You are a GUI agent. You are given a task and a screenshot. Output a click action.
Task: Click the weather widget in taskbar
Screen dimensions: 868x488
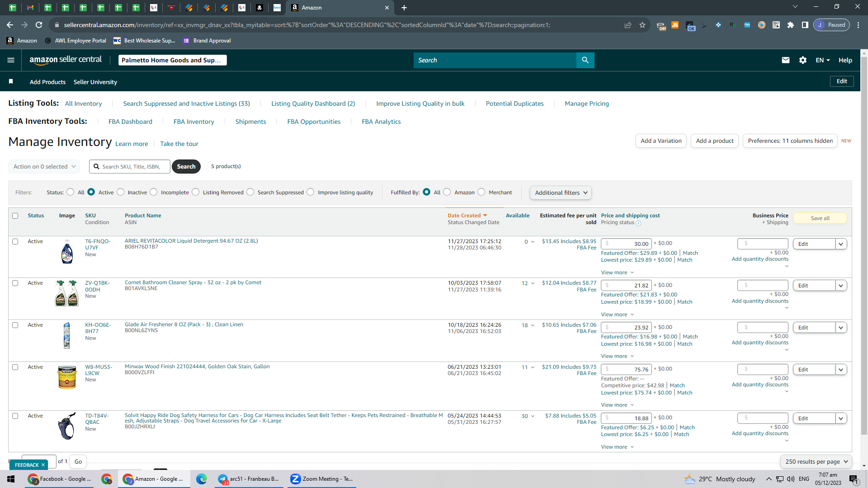click(720, 479)
